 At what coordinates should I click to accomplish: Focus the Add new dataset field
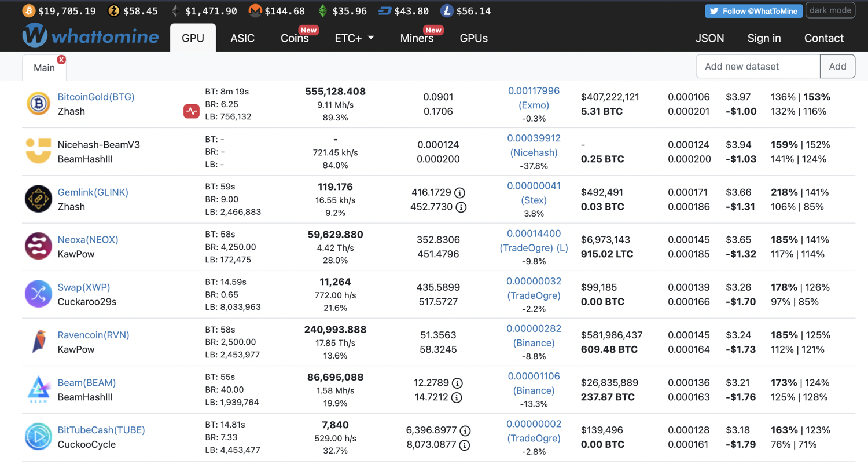pos(757,67)
